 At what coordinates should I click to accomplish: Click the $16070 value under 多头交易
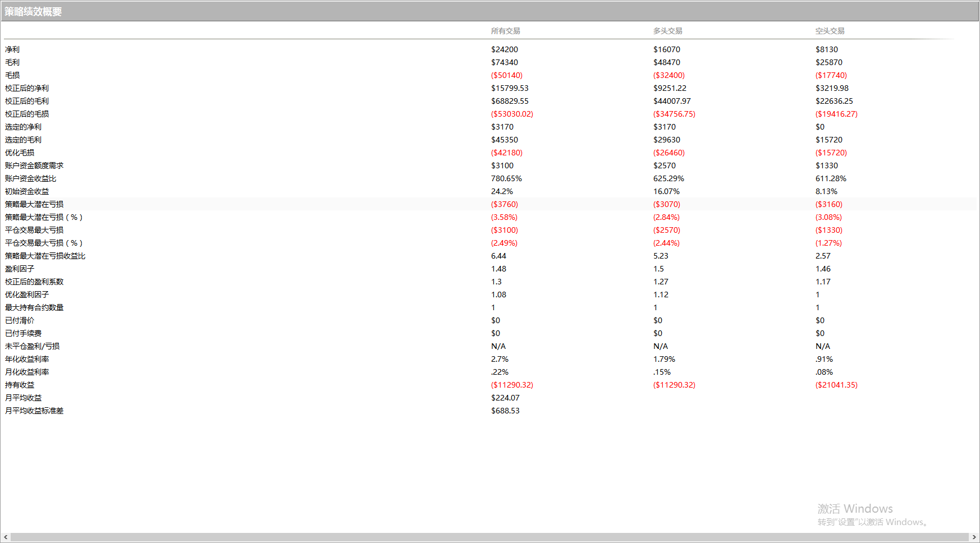[666, 49]
